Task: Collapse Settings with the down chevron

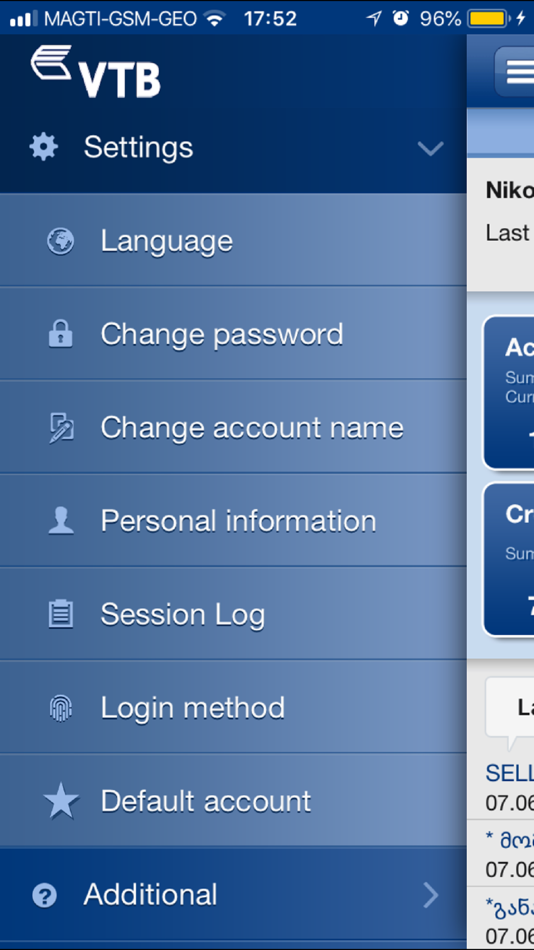Action: (x=431, y=148)
